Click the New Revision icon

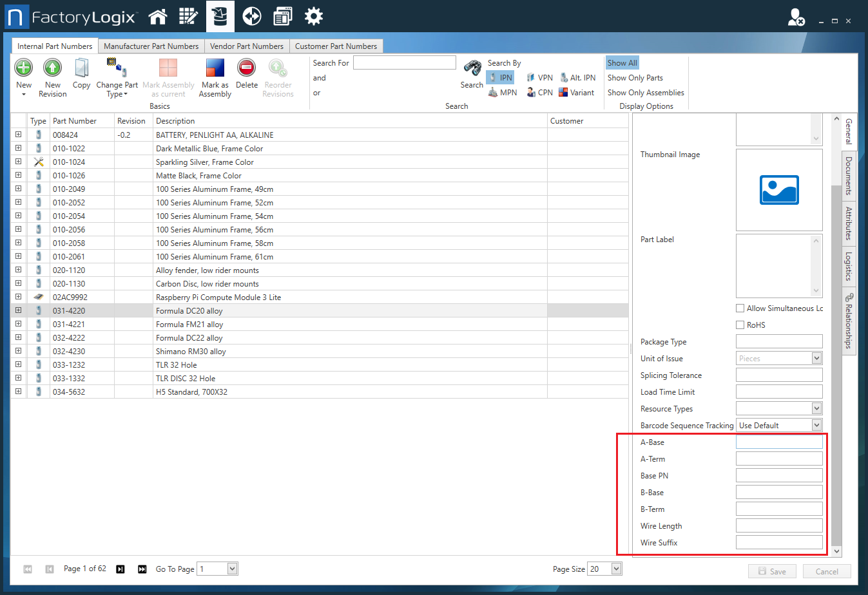[x=52, y=67]
